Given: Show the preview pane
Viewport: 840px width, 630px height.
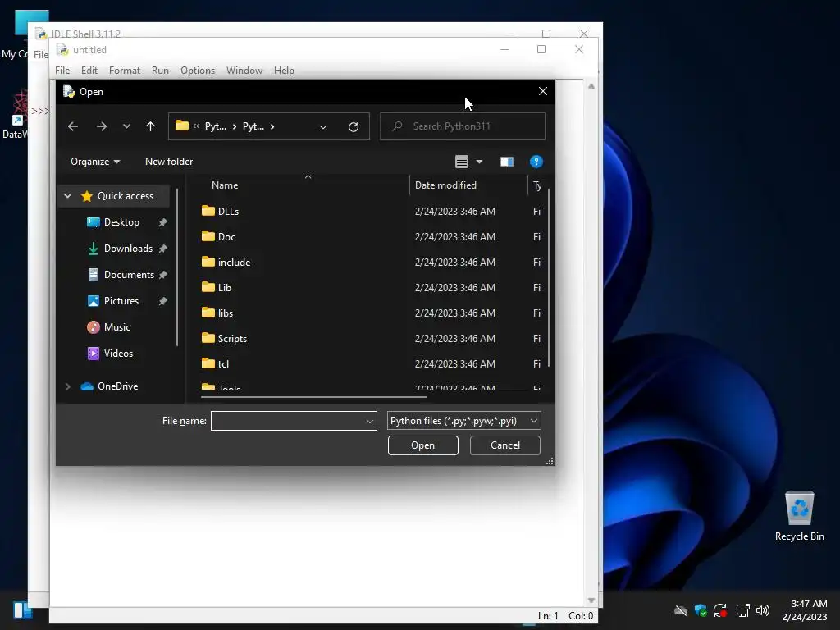Looking at the screenshot, I should pos(507,162).
